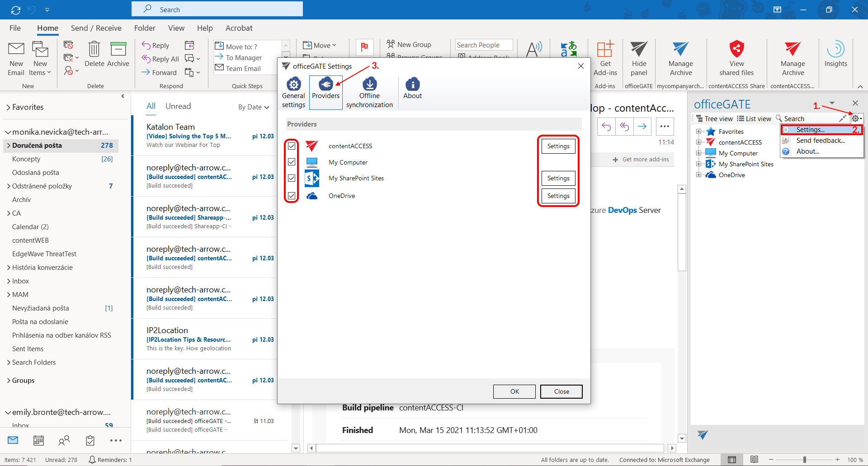This screenshot has height=466, width=868.
Task: Expand the Favorites folder group
Action: (9, 108)
